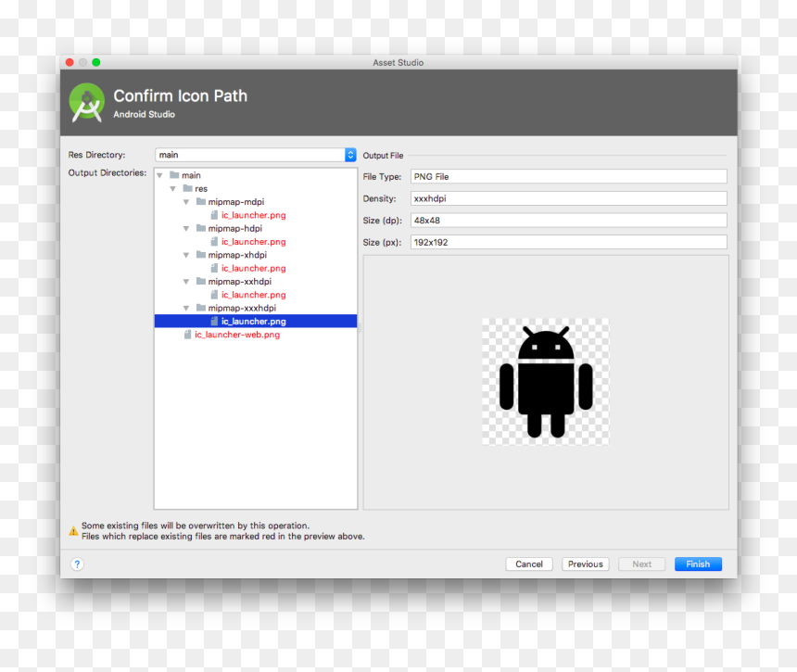Click the Android robot preview image
The height and width of the screenshot is (672, 797).
point(546,382)
